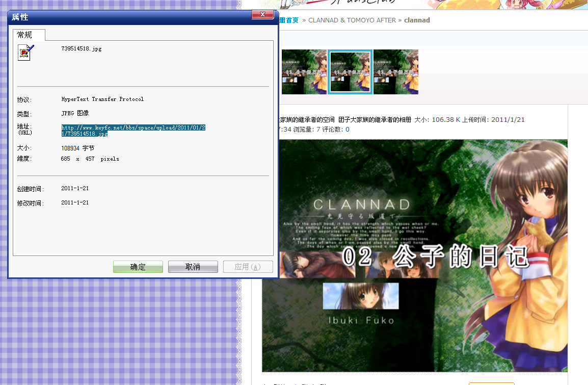
Task: Click the 取消 button in Properties dialog
Action: click(x=193, y=267)
